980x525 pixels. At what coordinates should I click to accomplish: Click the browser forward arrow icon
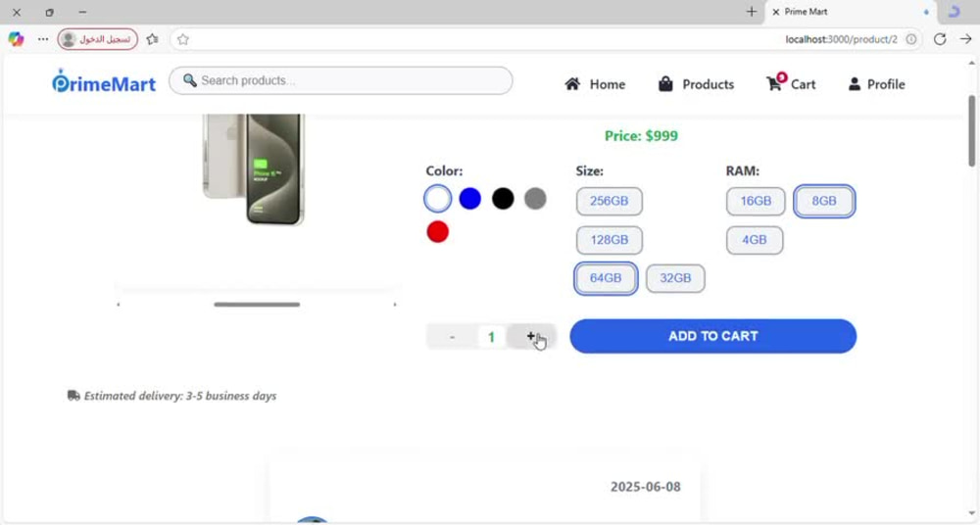[x=965, y=39]
